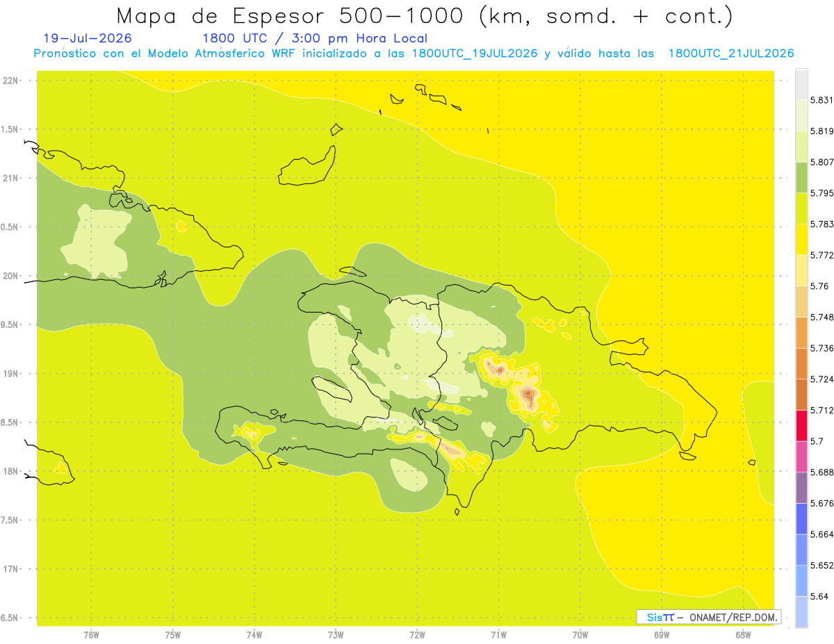
Task: Click the blue legend swatch between 5.664 and 5.676
Action: [x=801, y=518]
